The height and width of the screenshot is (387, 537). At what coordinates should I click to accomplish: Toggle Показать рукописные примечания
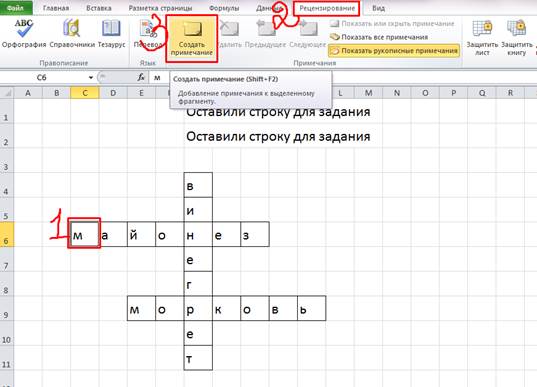coord(394,51)
